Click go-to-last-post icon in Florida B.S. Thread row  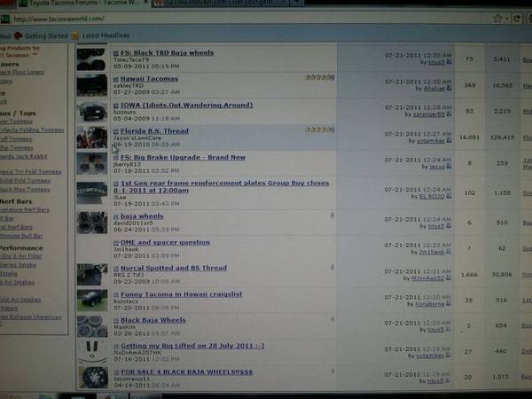coord(449,140)
